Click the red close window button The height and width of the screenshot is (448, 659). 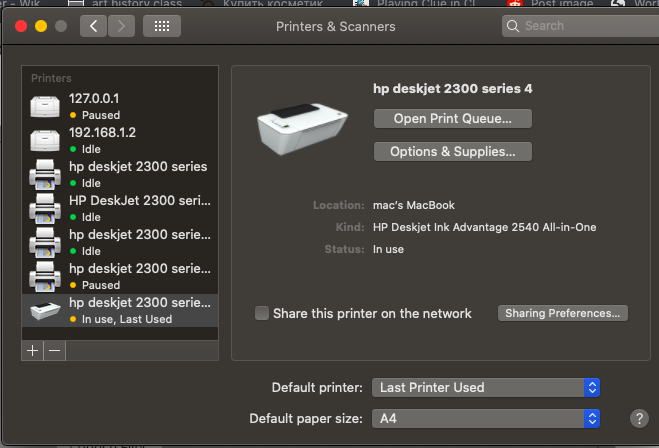21,26
